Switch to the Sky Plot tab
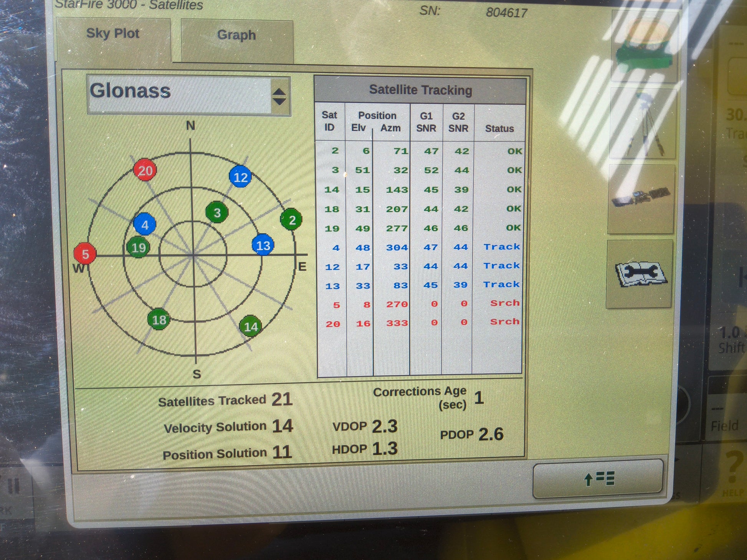747x560 pixels. click(x=113, y=34)
